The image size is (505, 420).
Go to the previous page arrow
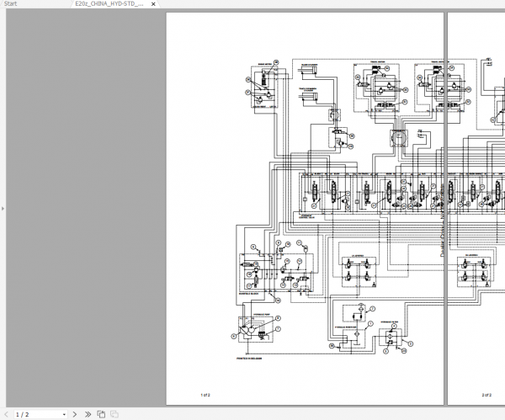[6, 414]
